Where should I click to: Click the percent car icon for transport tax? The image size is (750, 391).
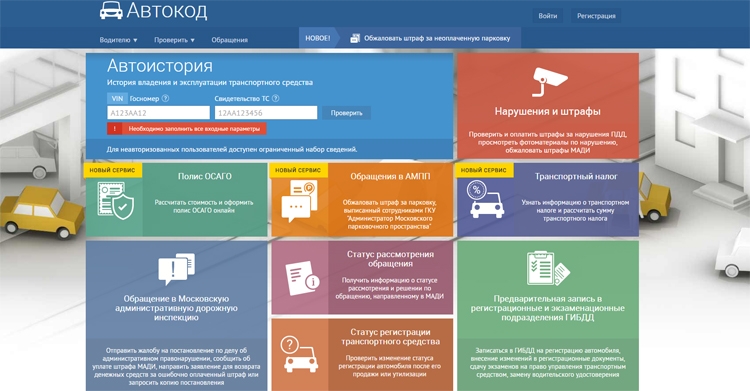click(x=485, y=200)
